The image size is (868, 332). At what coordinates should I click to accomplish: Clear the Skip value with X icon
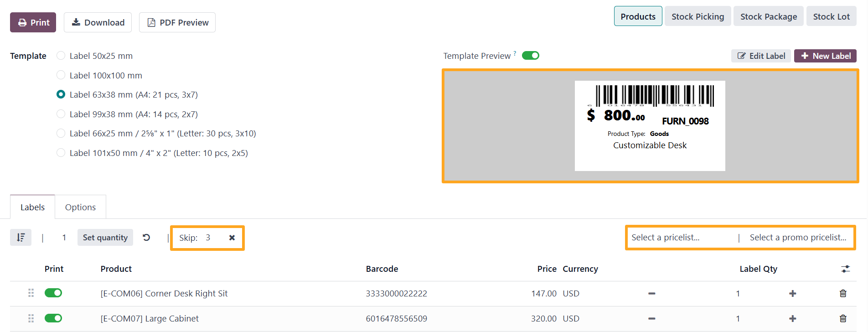232,238
